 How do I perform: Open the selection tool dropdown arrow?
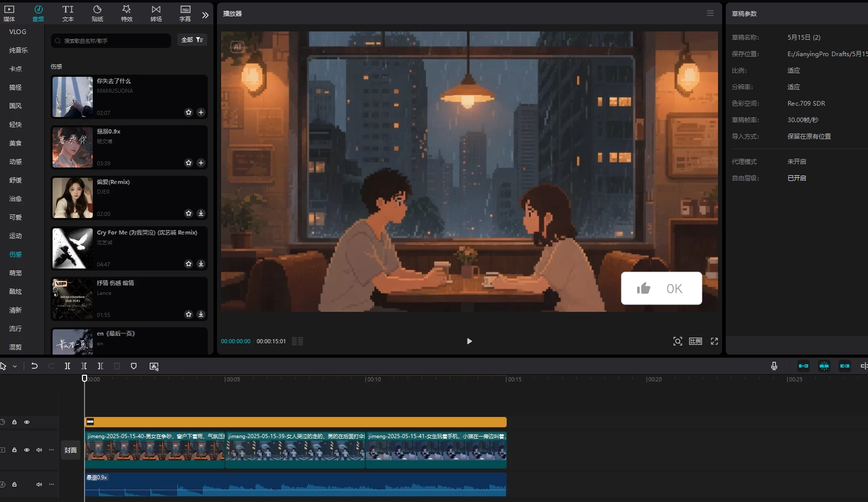[x=15, y=366]
